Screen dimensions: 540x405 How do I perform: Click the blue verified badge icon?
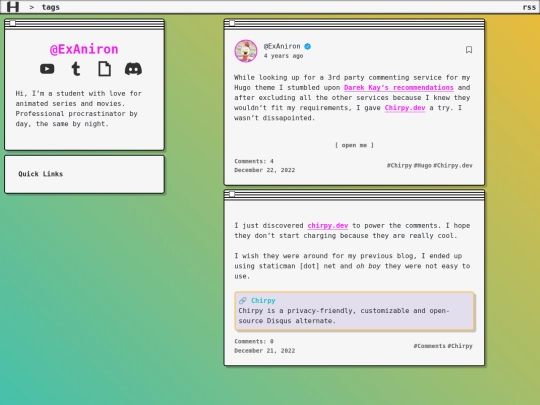(308, 46)
